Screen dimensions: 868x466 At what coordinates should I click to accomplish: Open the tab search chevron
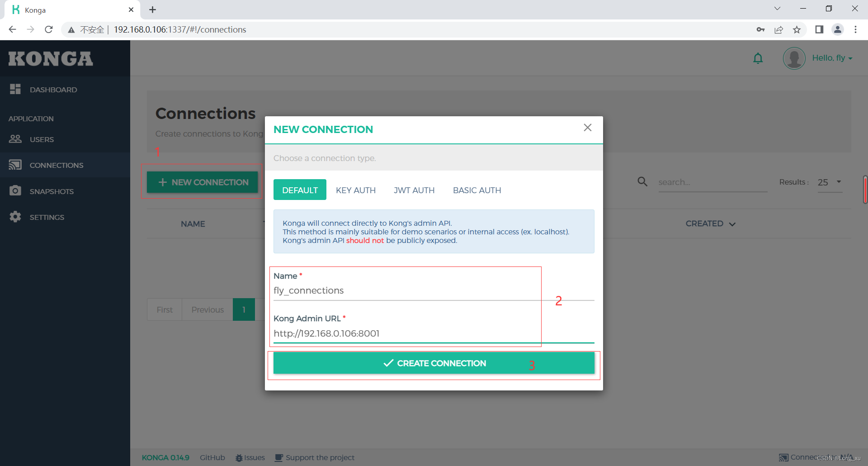pyautogui.click(x=777, y=9)
